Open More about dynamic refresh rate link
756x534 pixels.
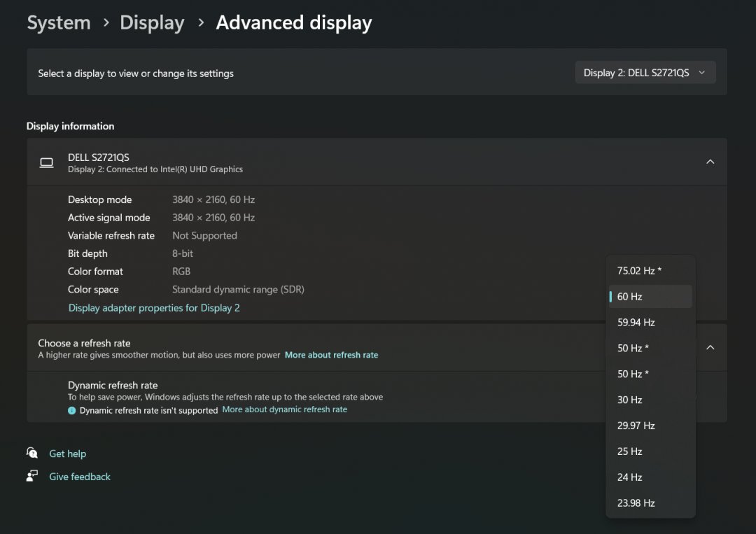point(284,409)
